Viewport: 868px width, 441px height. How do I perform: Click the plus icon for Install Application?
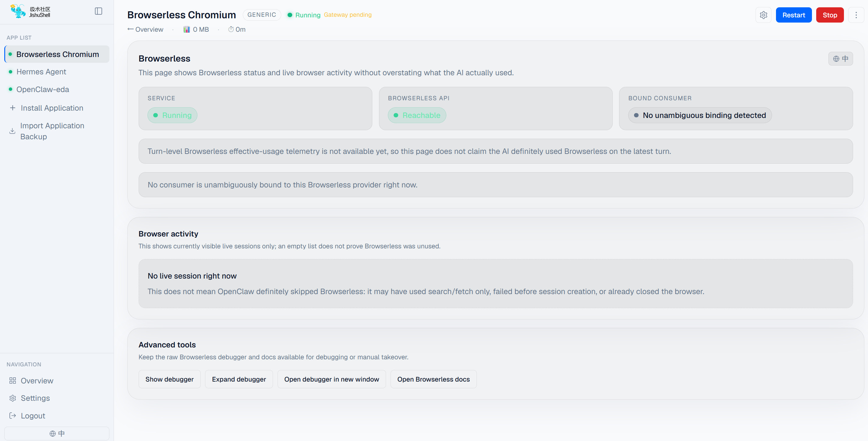coord(12,108)
